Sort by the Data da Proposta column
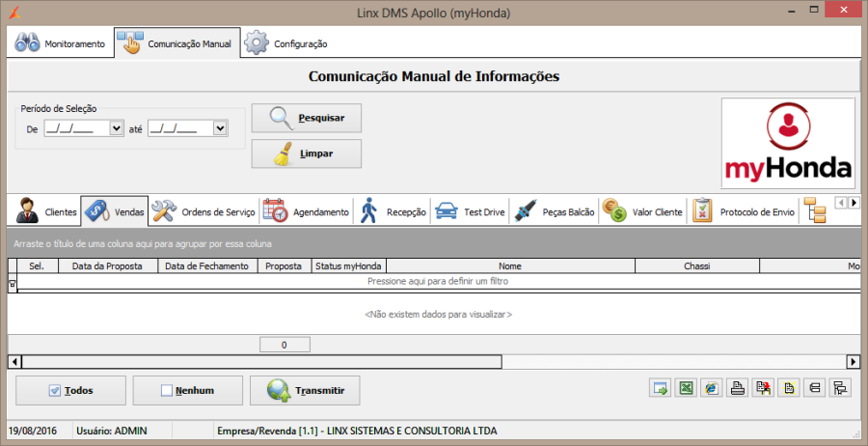 point(108,266)
